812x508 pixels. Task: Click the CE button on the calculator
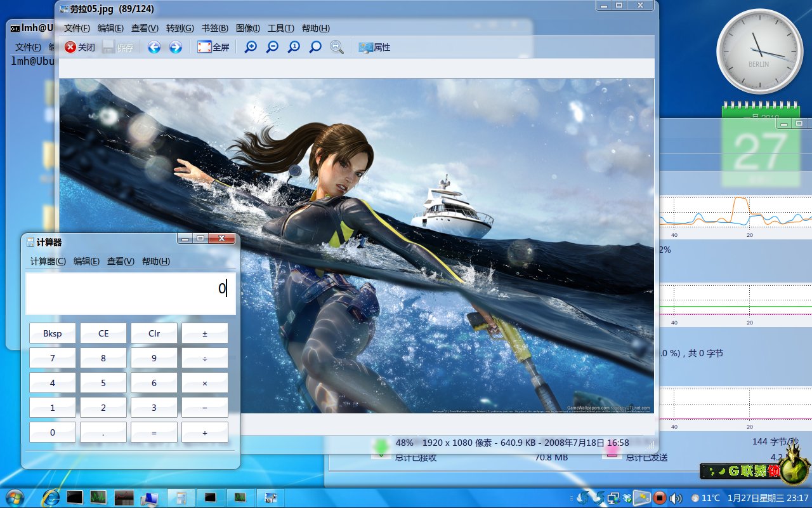pos(103,333)
